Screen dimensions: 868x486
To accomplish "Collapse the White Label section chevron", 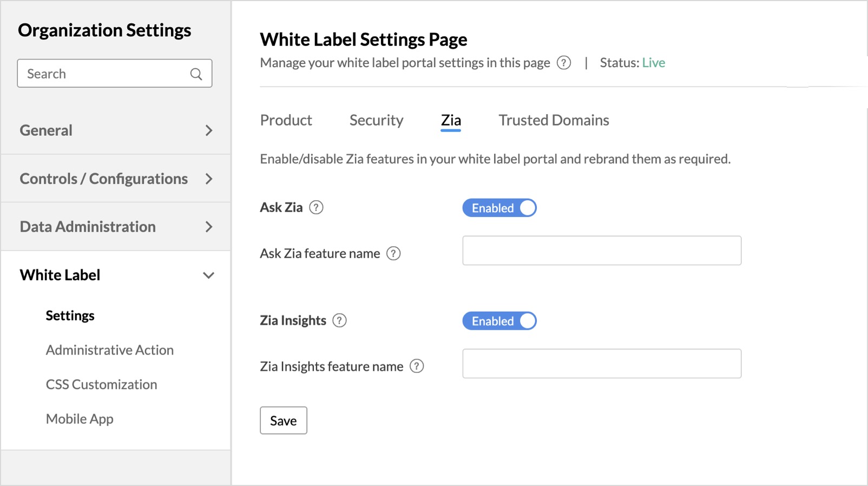I will (x=208, y=275).
